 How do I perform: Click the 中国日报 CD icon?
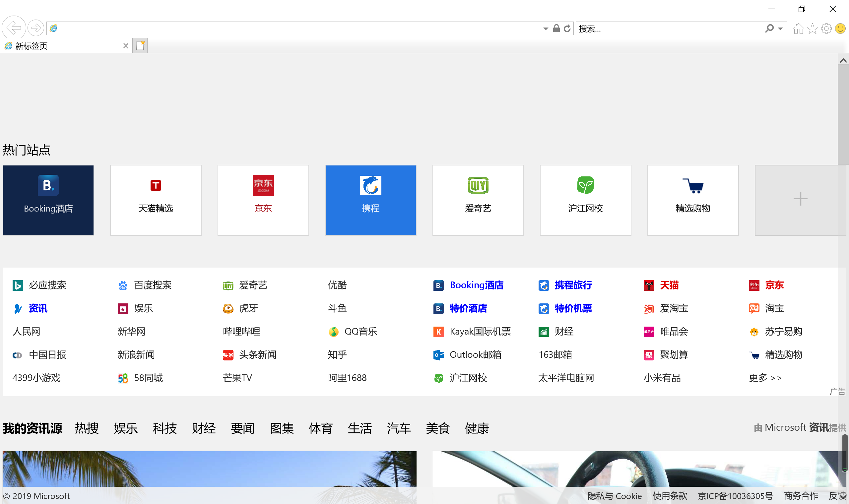click(x=17, y=355)
